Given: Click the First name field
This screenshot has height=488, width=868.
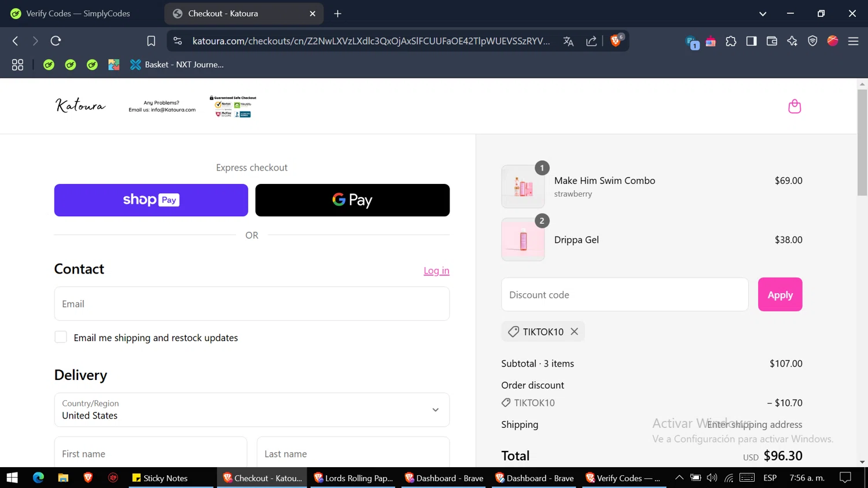Looking at the screenshot, I should 150,453.
